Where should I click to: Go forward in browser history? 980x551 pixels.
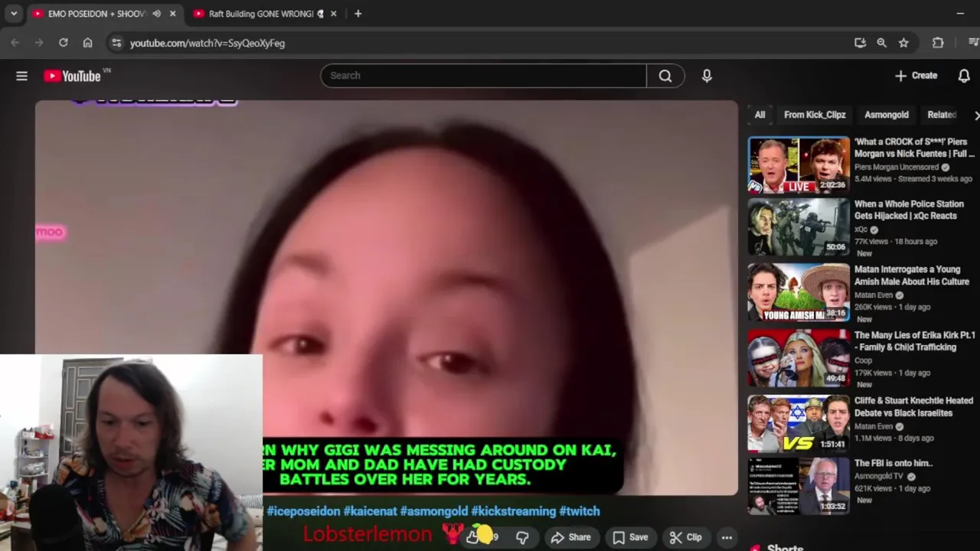[x=39, y=43]
